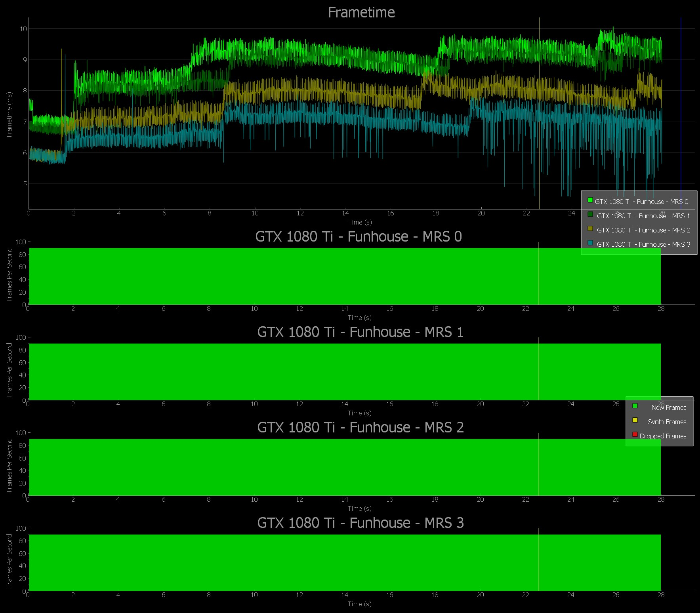The image size is (700, 613).
Task: Toggle the 'Dropped Frames' legend text
Action: pyautogui.click(x=663, y=436)
